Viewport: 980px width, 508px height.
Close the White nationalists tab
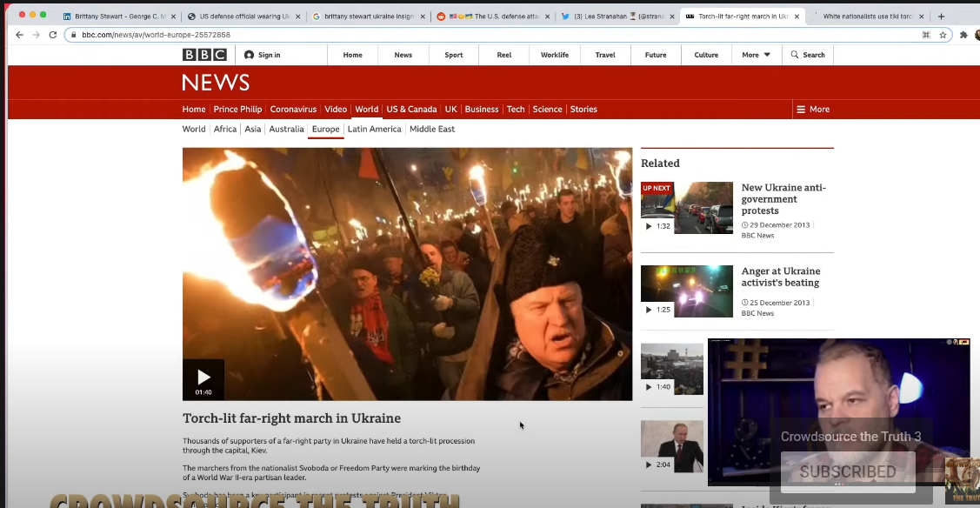coord(921,17)
